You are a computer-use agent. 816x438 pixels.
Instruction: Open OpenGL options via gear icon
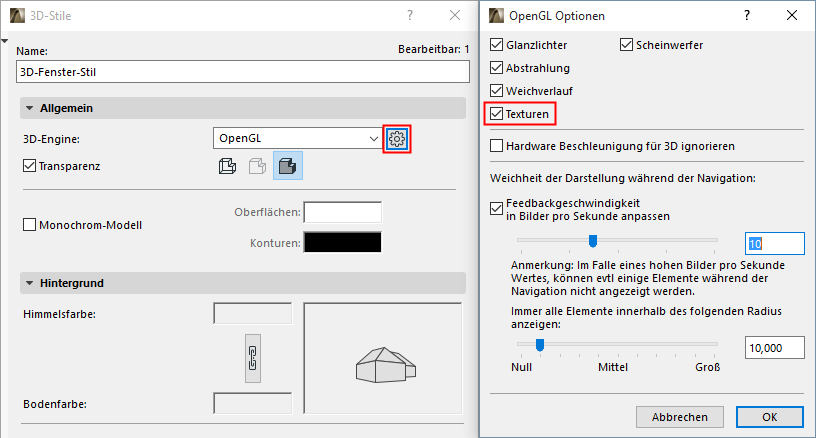click(397, 138)
